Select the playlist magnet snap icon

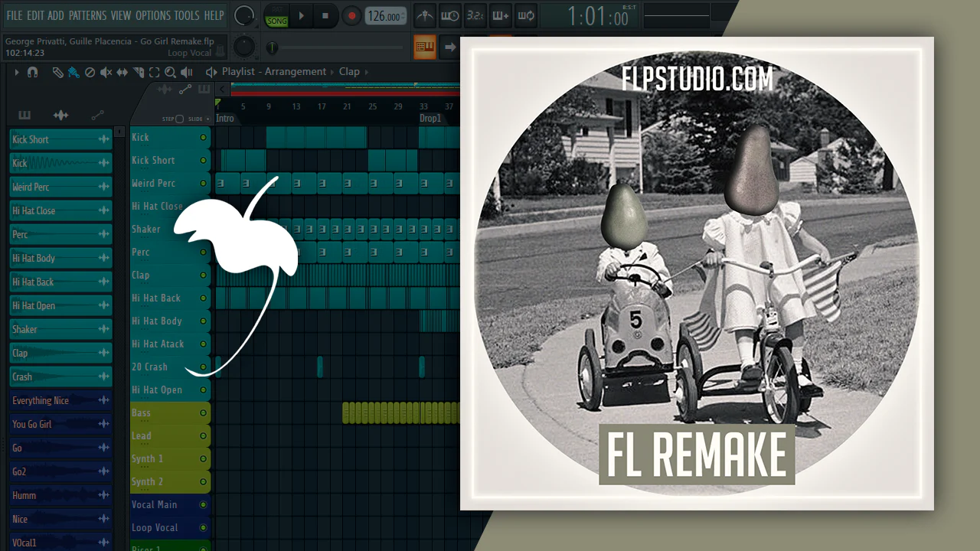(x=32, y=72)
